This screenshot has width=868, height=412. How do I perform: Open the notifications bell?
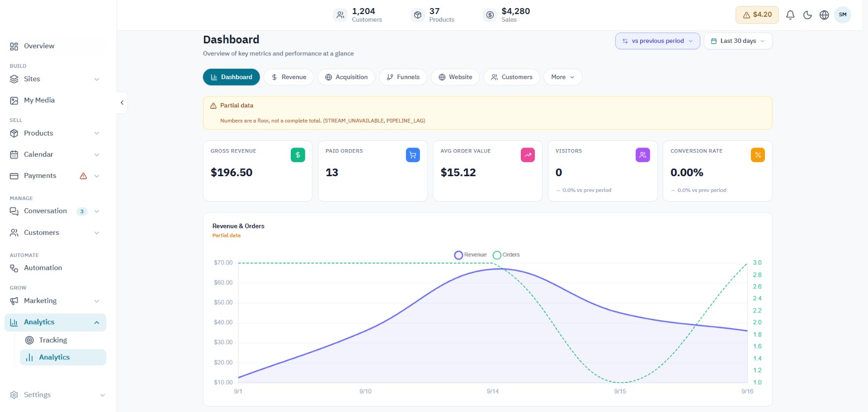(x=790, y=15)
